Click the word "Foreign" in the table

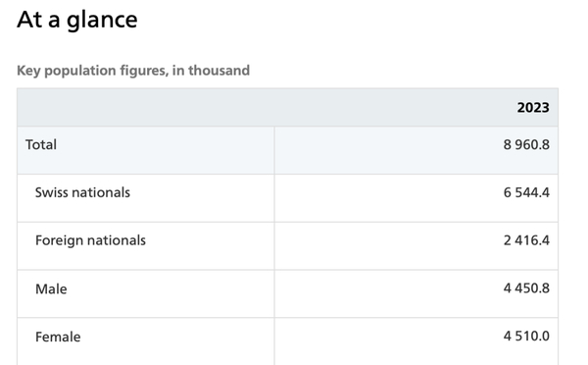(59, 240)
